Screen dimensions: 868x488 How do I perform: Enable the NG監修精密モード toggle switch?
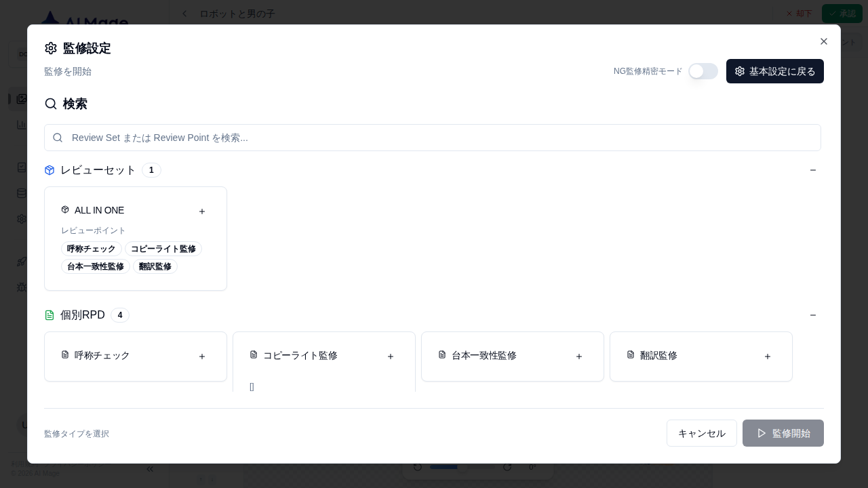coord(703,71)
